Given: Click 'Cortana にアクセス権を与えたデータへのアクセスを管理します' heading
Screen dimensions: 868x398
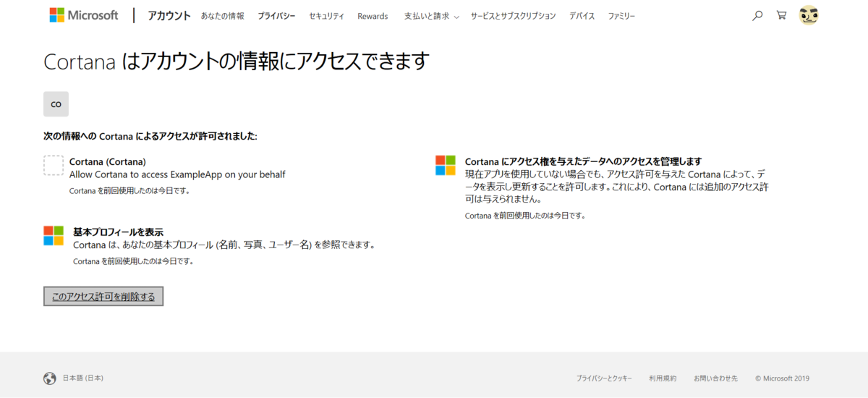Looking at the screenshot, I should pos(584,161).
